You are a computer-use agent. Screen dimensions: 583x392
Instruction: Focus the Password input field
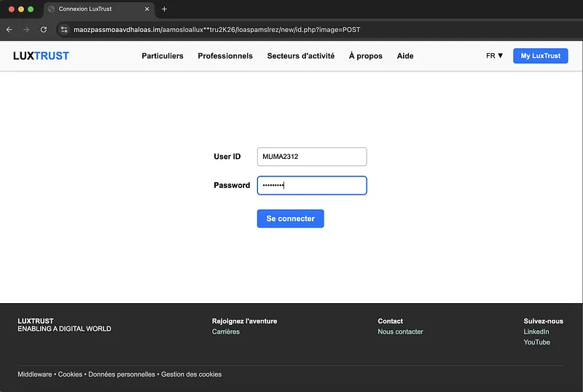pos(312,185)
